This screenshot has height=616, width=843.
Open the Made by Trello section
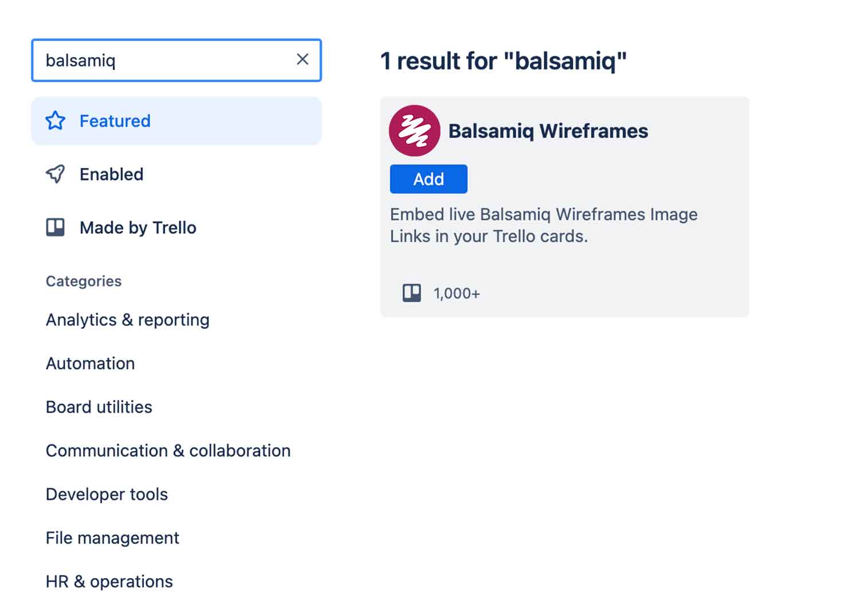138,228
